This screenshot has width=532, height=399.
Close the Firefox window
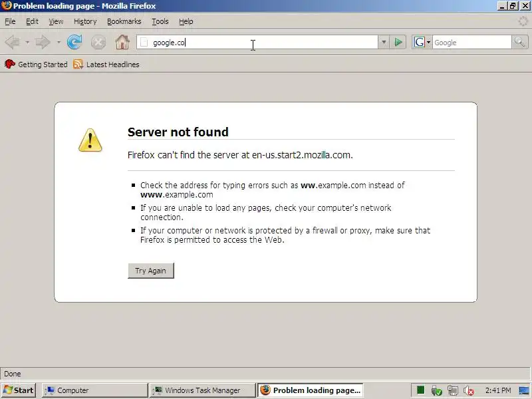(525, 6)
